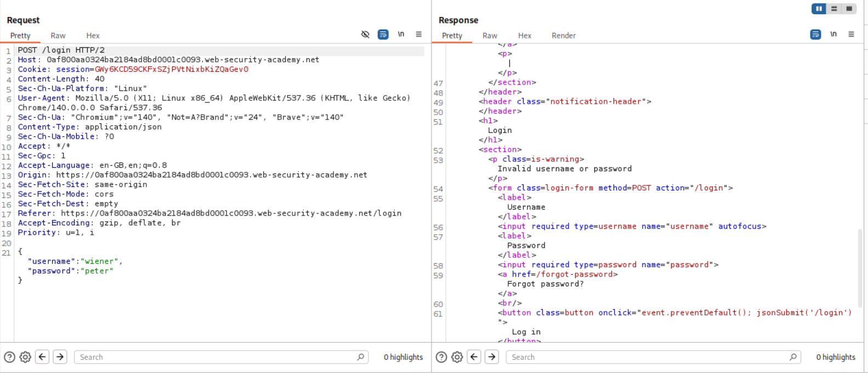The height and width of the screenshot is (373, 868).
Task: Open the Render tab in Response
Action: point(563,36)
